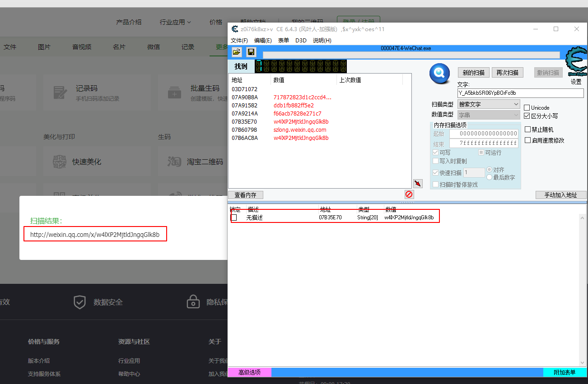The height and width of the screenshot is (384, 588).
Task: Click the 版本介绍 footer link
Action: tap(39, 361)
